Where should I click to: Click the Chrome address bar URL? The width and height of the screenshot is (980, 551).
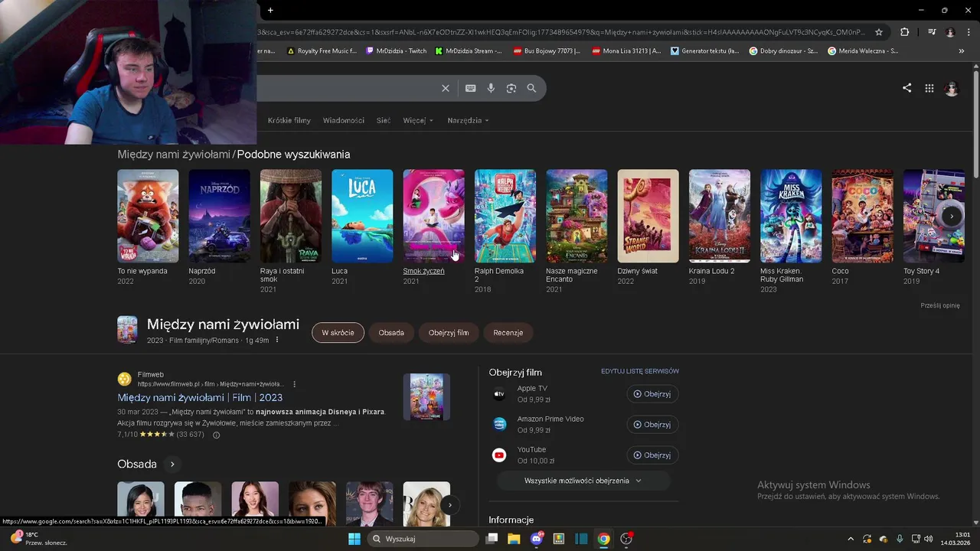tap(563, 32)
